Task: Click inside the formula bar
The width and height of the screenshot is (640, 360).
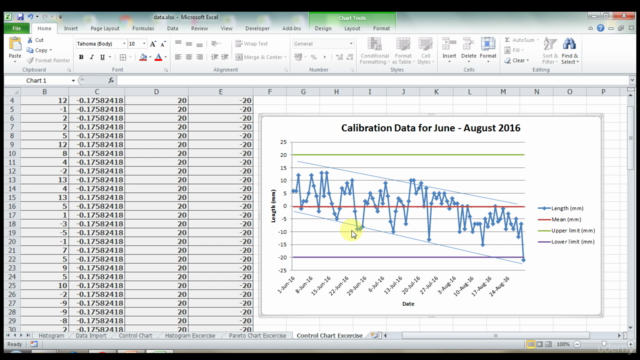Action: [372, 81]
